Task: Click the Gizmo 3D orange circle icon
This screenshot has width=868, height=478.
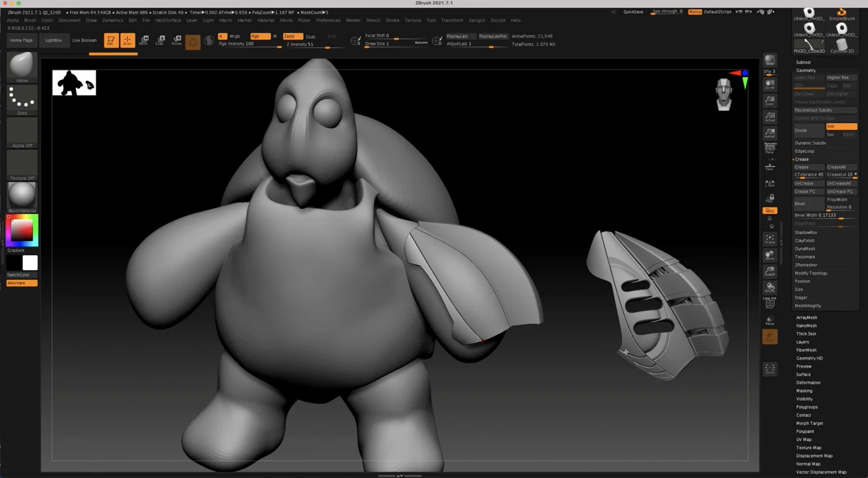Action: coord(193,42)
